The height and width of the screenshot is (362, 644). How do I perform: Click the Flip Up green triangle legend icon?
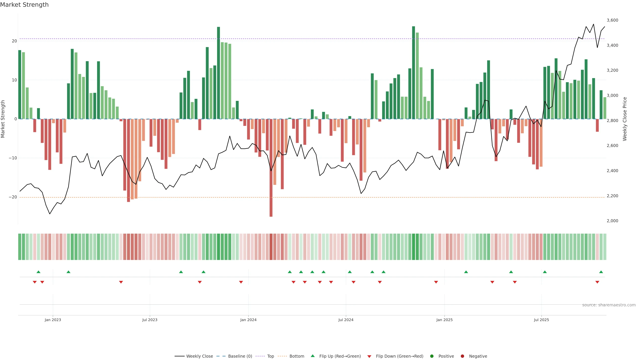(312, 356)
